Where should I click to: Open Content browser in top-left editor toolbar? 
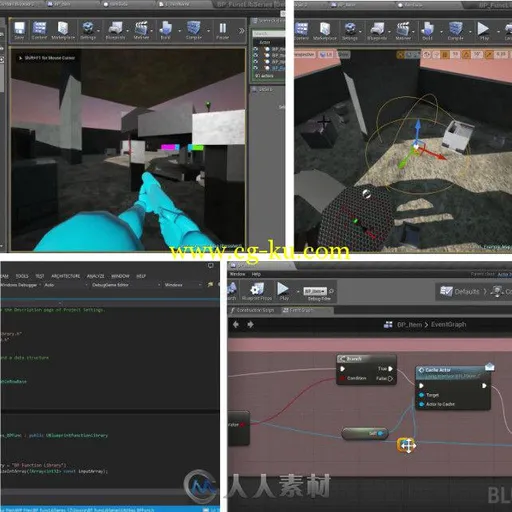coord(39,31)
